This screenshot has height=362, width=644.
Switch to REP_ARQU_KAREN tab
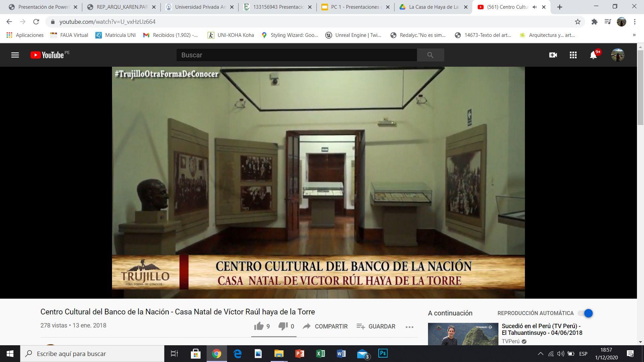click(121, 7)
